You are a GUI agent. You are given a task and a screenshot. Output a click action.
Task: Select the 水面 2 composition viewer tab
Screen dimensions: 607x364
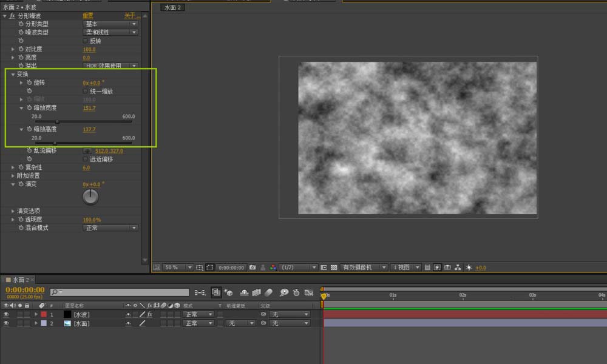click(x=172, y=7)
